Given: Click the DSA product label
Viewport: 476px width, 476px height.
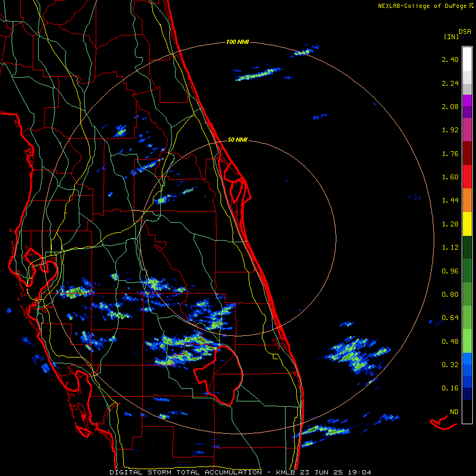Looking at the screenshot, I should (465, 32).
